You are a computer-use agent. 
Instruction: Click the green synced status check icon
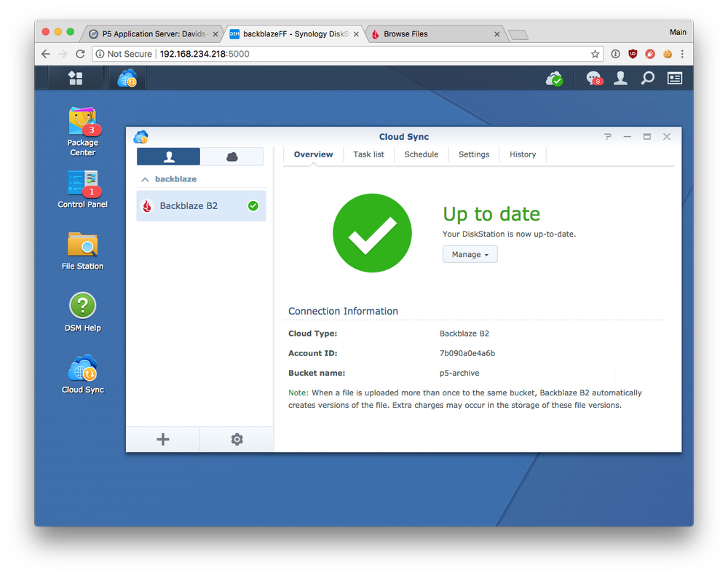click(253, 206)
